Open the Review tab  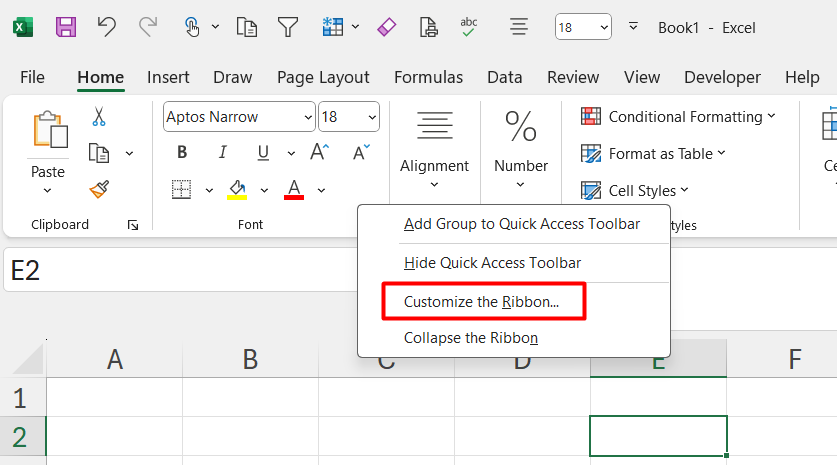573,77
